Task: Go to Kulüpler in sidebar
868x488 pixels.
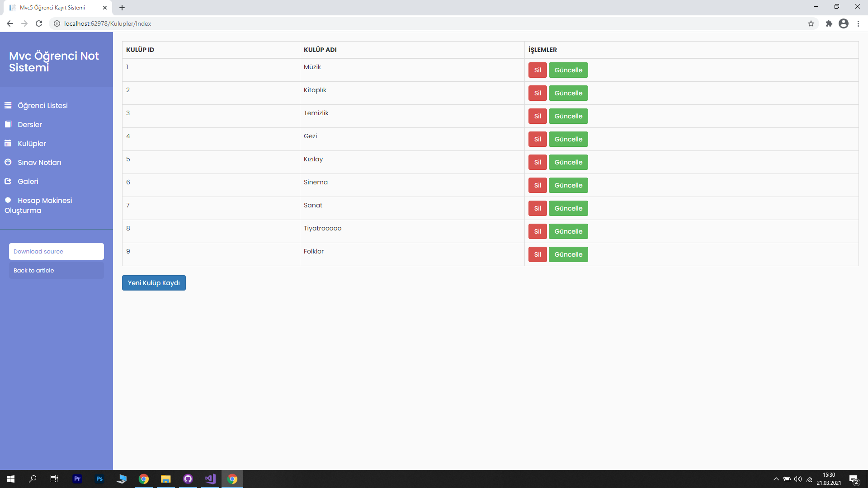Action: click(x=32, y=143)
